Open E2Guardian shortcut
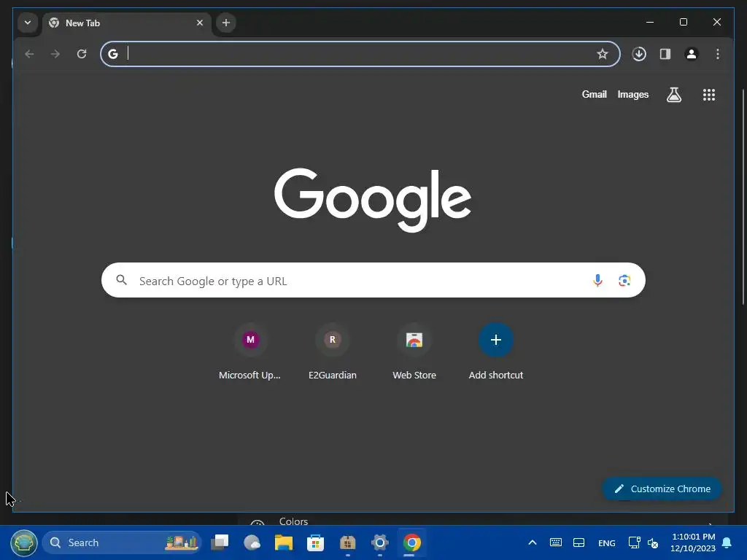 pyautogui.click(x=332, y=351)
